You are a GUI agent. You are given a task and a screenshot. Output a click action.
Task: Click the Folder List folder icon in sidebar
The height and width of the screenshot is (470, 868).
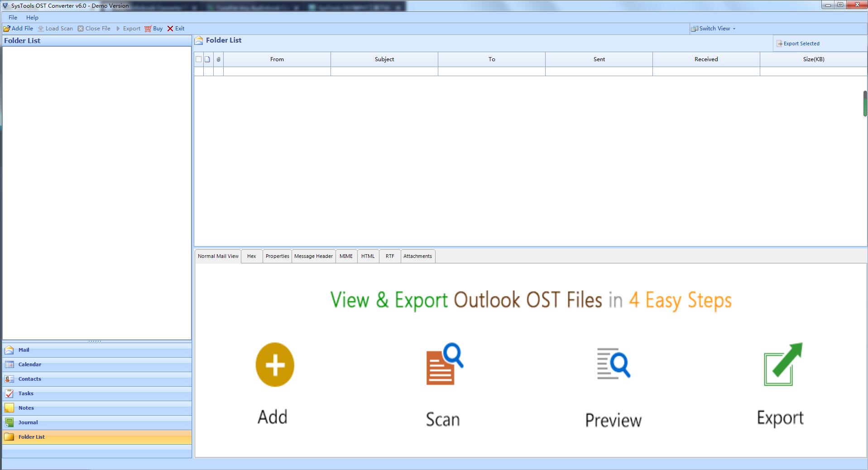(9, 437)
